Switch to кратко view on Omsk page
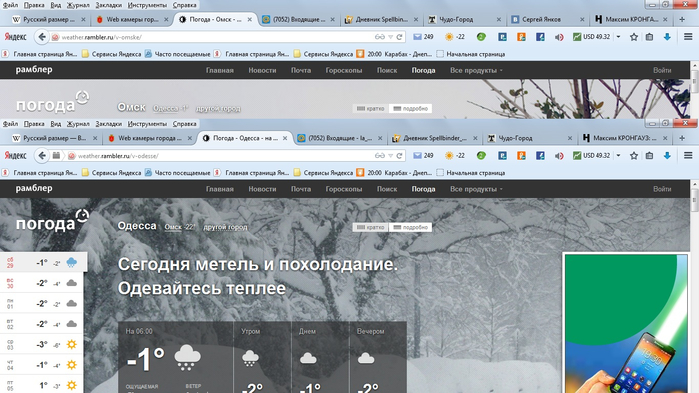Viewport: 699px width, 393px height. [370, 108]
